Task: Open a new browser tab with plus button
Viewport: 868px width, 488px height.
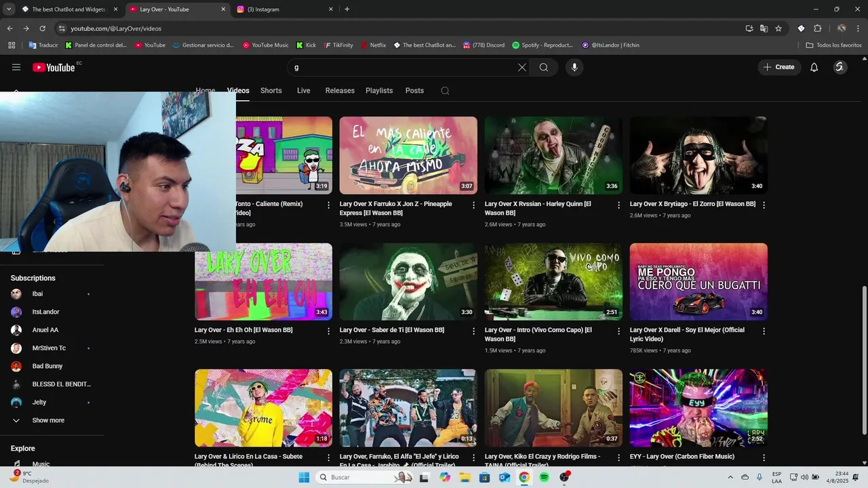Action: click(x=347, y=9)
